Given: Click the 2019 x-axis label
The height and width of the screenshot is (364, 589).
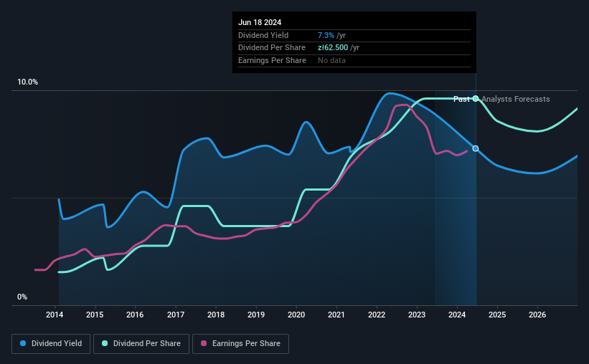Looking at the screenshot, I should 256,315.
